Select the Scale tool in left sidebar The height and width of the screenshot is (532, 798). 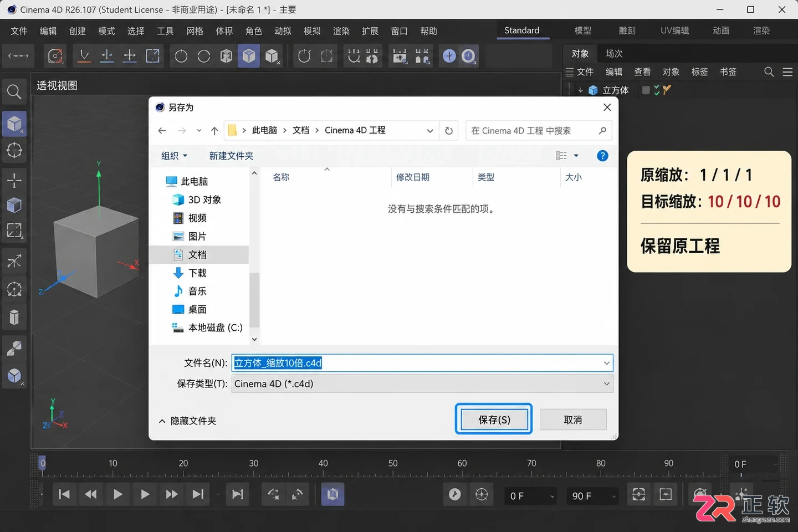coord(14,231)
